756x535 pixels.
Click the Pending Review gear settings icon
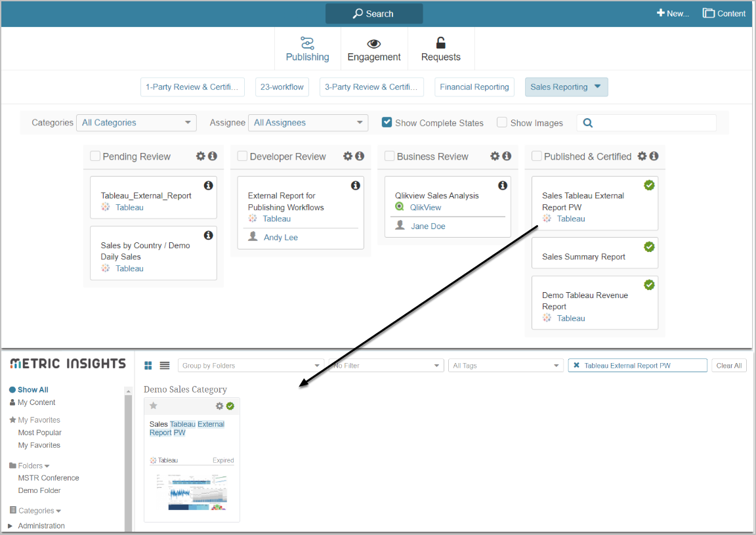click(x=201, y=156)
